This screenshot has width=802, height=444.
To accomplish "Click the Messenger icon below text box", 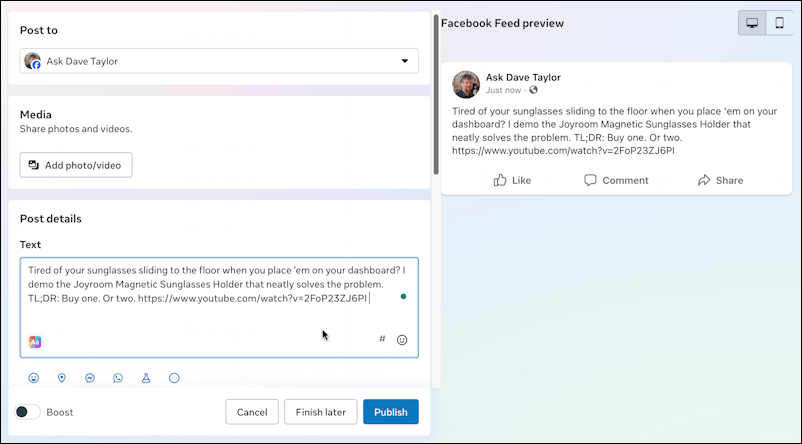I will (90, 378).
